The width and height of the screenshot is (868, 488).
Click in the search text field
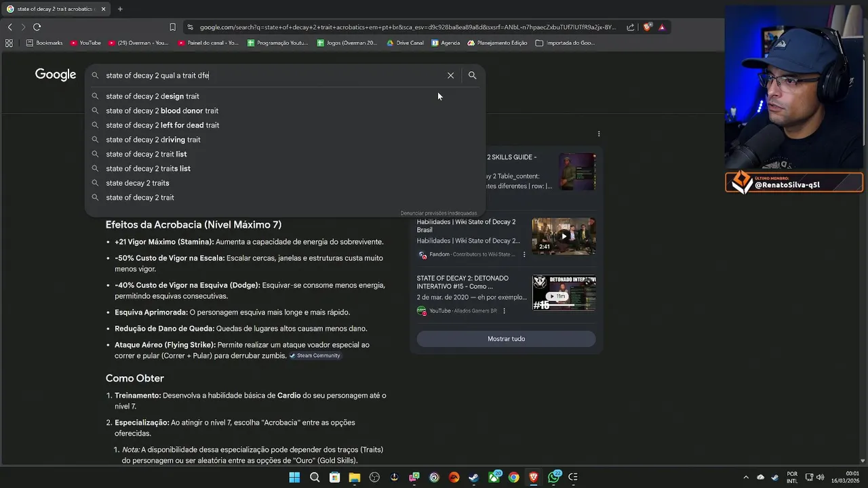[271, 75]
